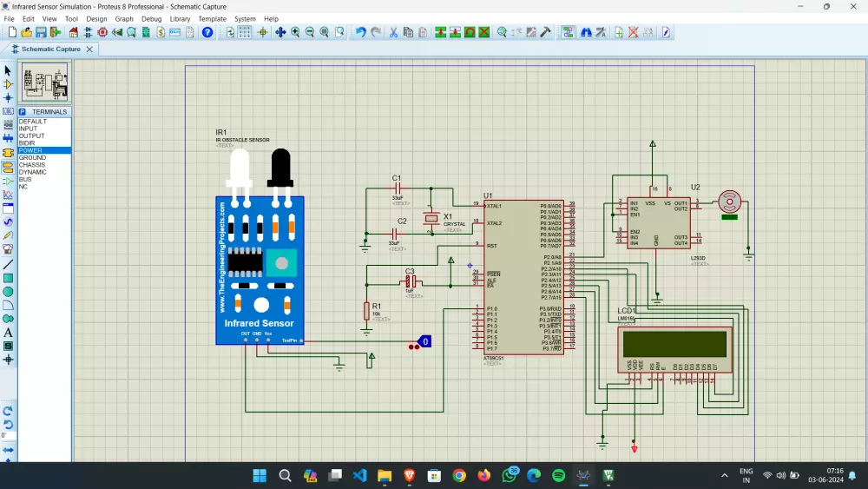
Task: Click the Zoom In magnifier icon
Action: point(295,32)
